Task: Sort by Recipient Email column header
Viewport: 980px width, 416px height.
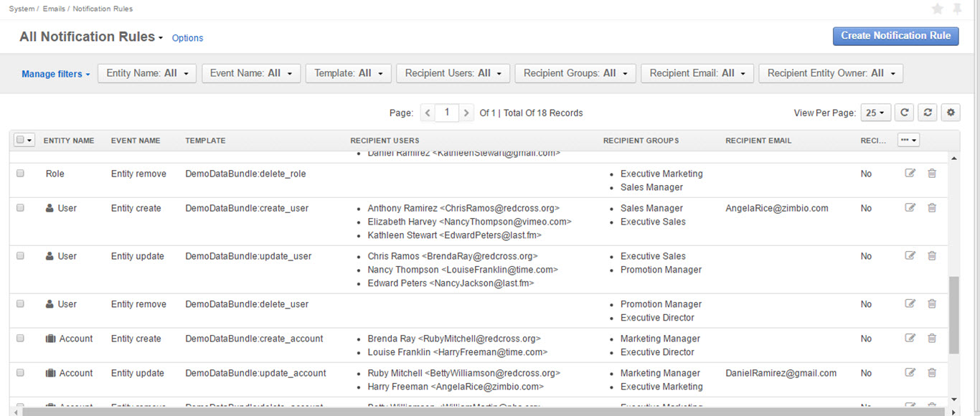Action: coord(758,141)
